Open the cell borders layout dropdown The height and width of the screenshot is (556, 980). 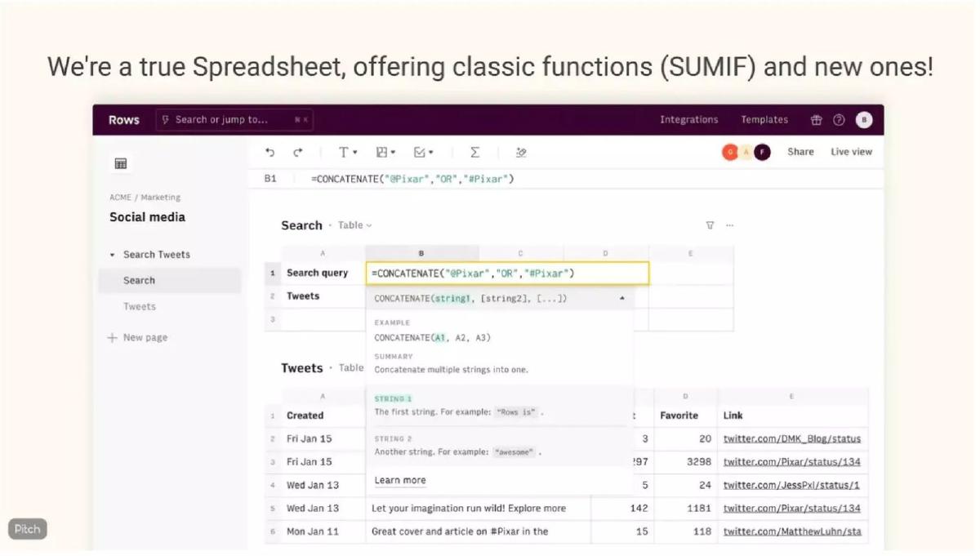[385, 152]
